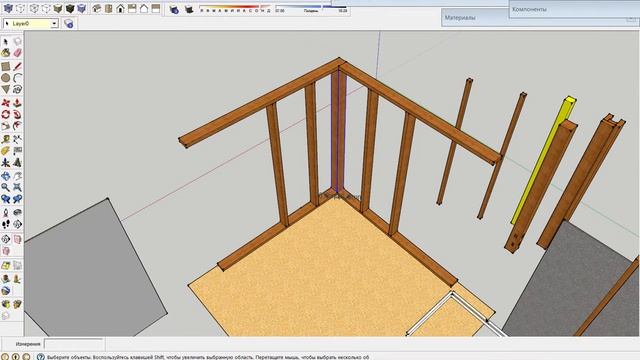Pick the Follow Me tool

[x=17, y=114]
